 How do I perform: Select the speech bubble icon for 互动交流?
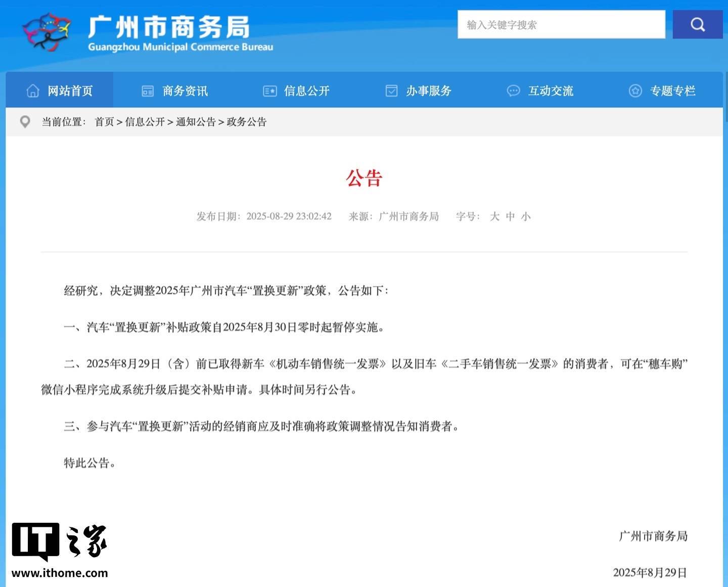(x=513, y=91)
